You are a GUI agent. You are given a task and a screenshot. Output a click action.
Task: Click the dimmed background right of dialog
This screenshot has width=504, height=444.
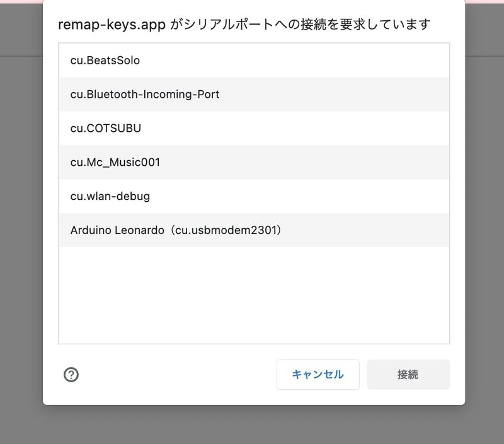click(x=484, y=225)
